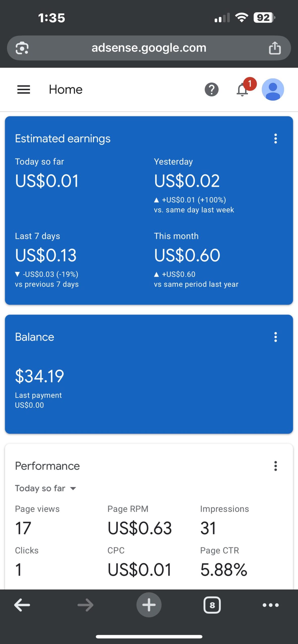The image size is (298, 644).
Task: Open the notifications bell
Action: pos(243,90)
